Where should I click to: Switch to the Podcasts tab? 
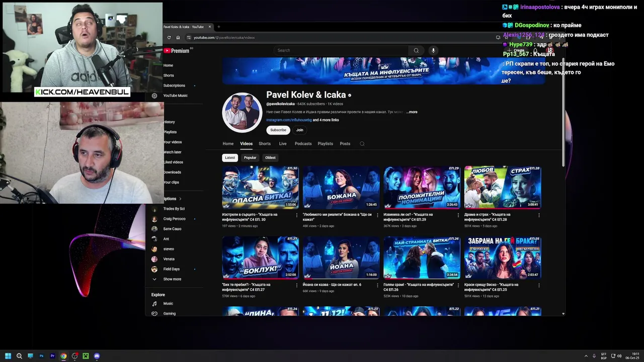pyautogui.click(x=303, y=144)
